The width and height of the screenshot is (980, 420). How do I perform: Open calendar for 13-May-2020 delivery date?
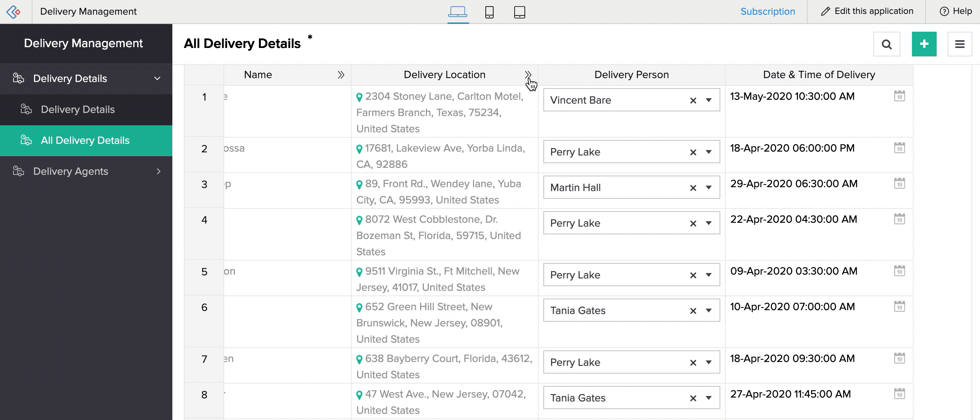click(x=899, y=96)
